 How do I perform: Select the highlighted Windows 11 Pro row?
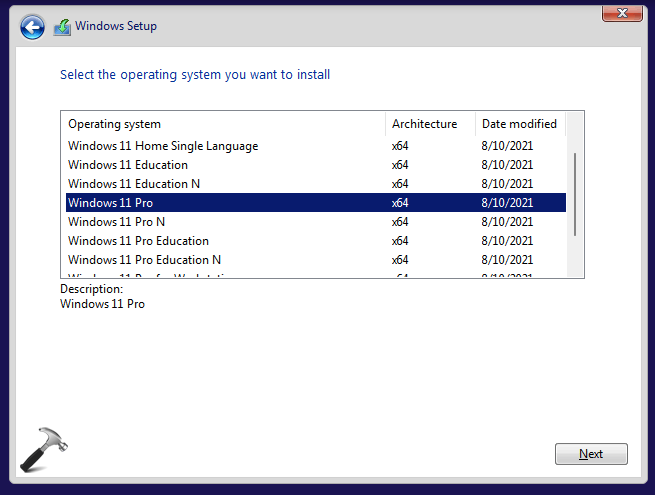click(110, 203)
